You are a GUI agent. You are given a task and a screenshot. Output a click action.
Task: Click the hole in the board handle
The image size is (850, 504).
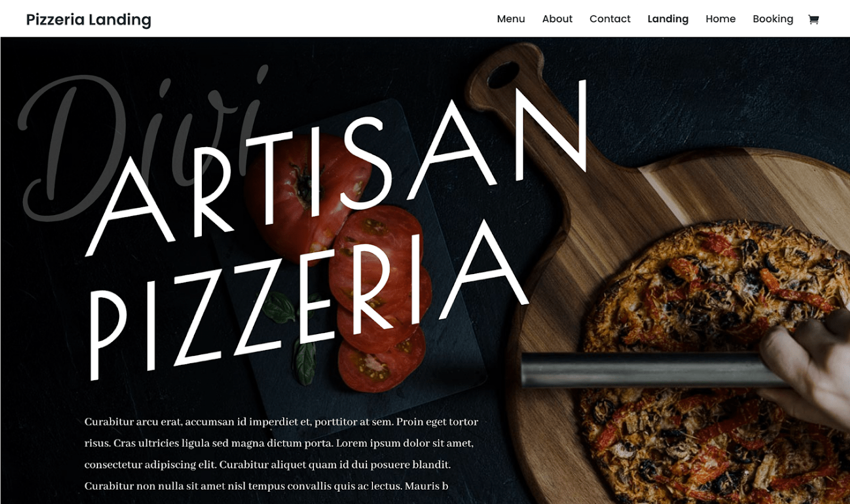pyautogui.click(x=503, y=74)
